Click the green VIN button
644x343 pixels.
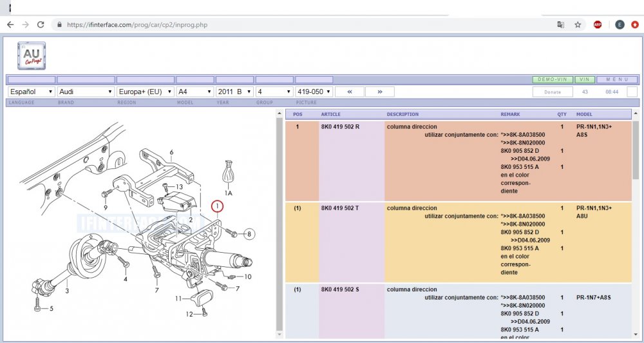pos(585,79)
